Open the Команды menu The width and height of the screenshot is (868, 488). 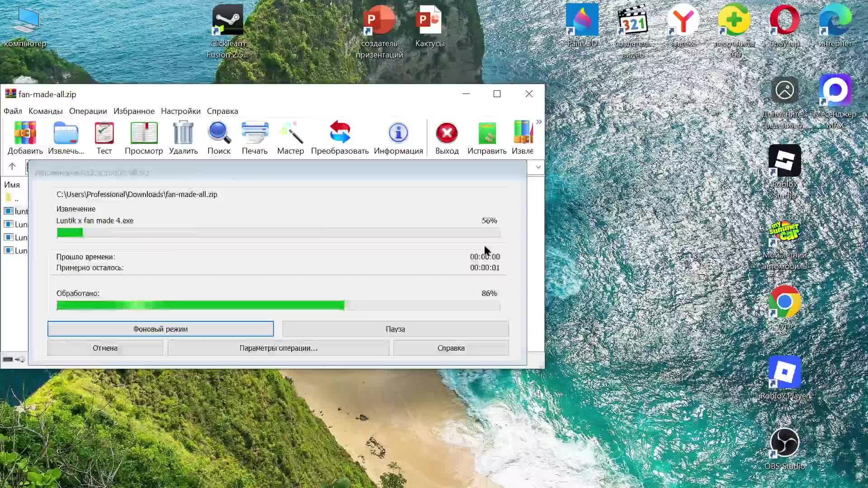[x=45, y=111]
